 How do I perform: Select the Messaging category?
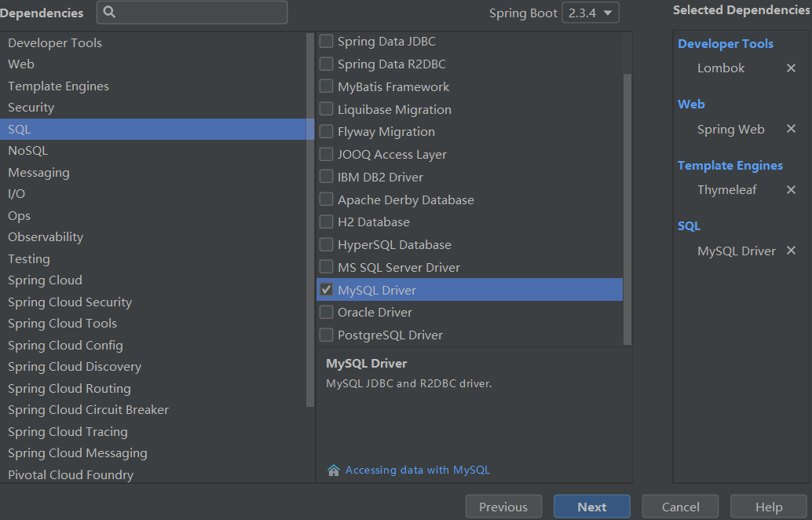click(x=153, y=173)
